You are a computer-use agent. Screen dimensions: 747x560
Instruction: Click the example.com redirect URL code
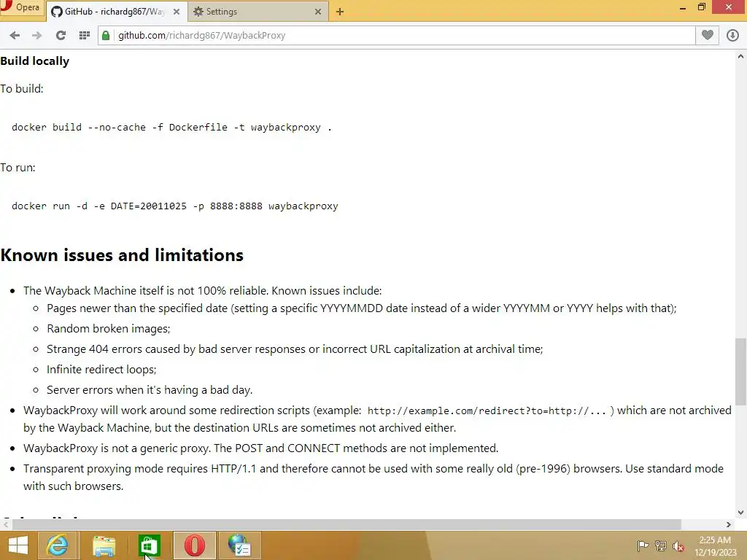(487, 411)
